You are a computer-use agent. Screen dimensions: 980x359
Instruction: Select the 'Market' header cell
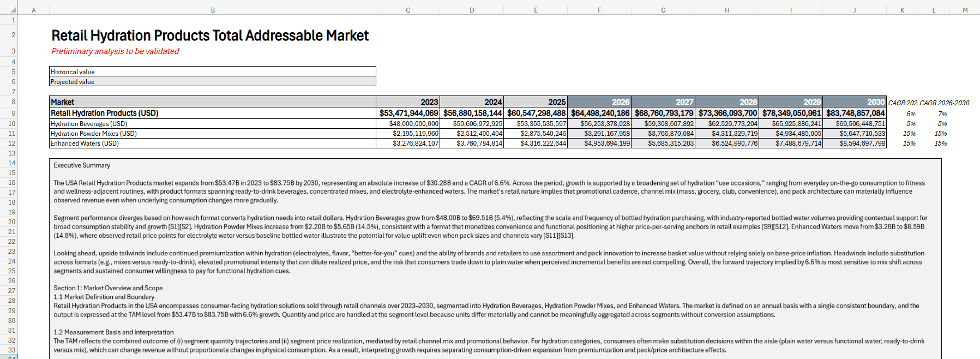pos(213,102)
